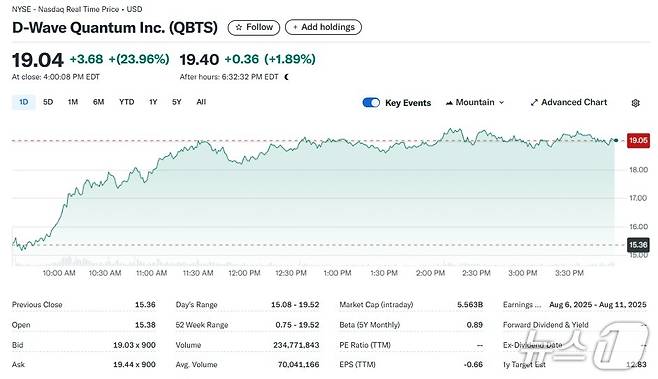658x379 pixels.
Task: Click the Volume value 234,771,843
Action: (x=296, y=345)
